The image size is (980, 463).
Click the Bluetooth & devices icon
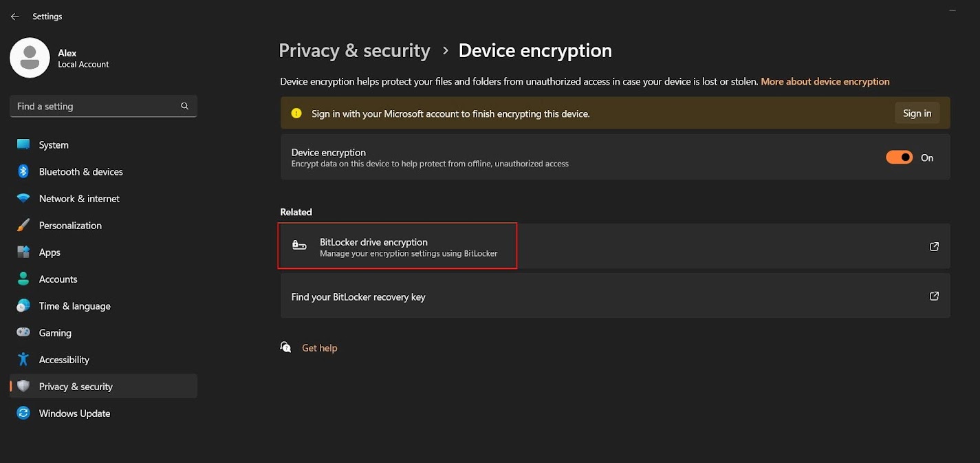click(x=23, y=171)
